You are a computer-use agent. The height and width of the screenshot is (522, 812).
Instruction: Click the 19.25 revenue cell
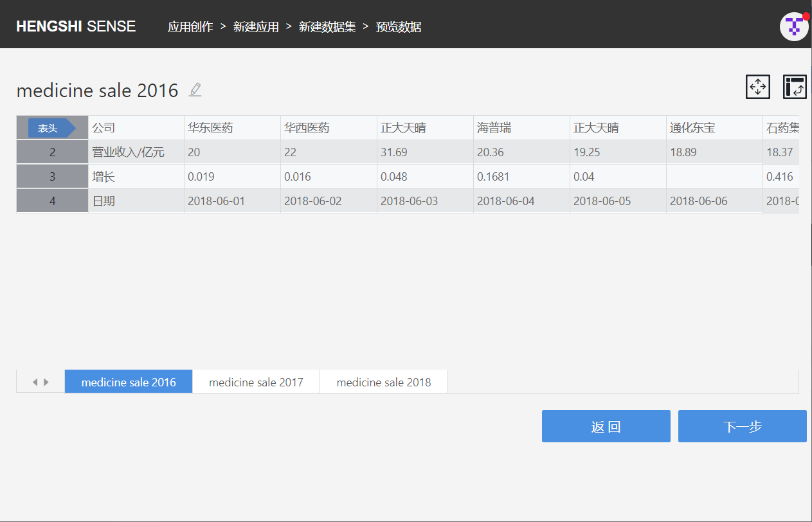(x=618, y=152)
